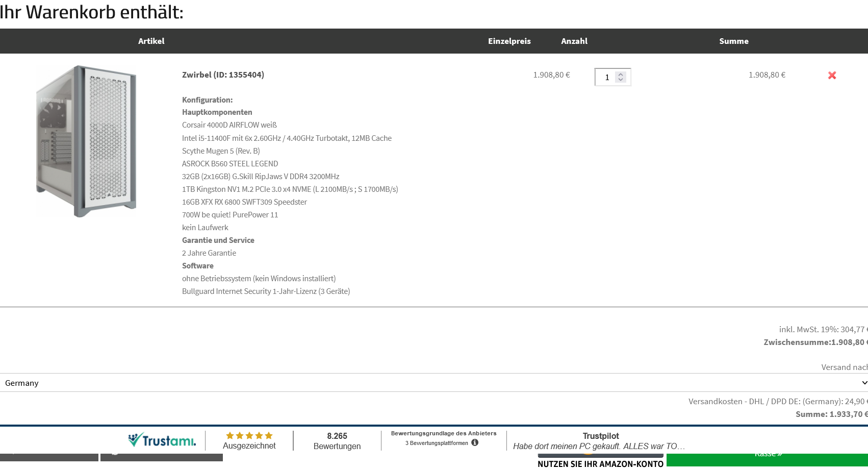Screen dimensions: 868x470
Task: Click the Ihr Warenkorb enthält: heading
Action: (x=91, y=12)
